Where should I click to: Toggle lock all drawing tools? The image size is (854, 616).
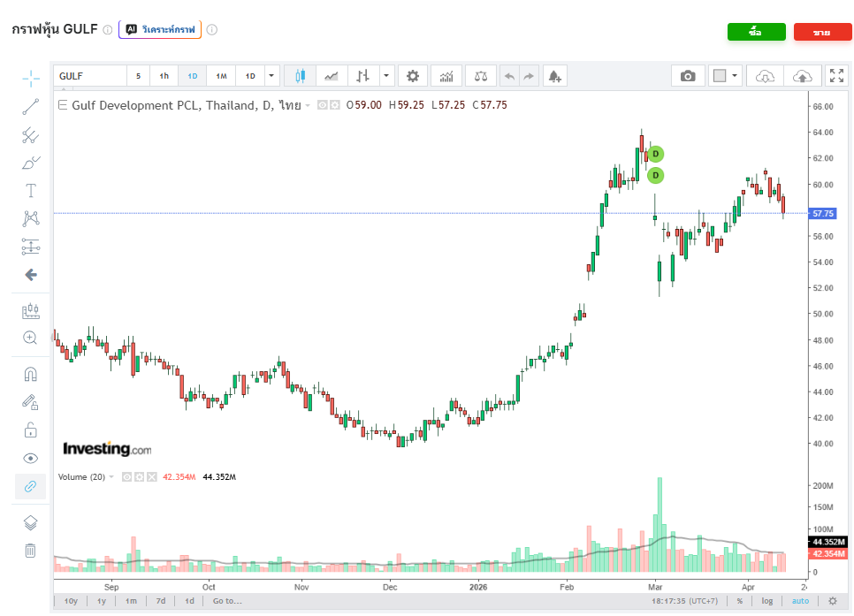(x=30, y=430)
